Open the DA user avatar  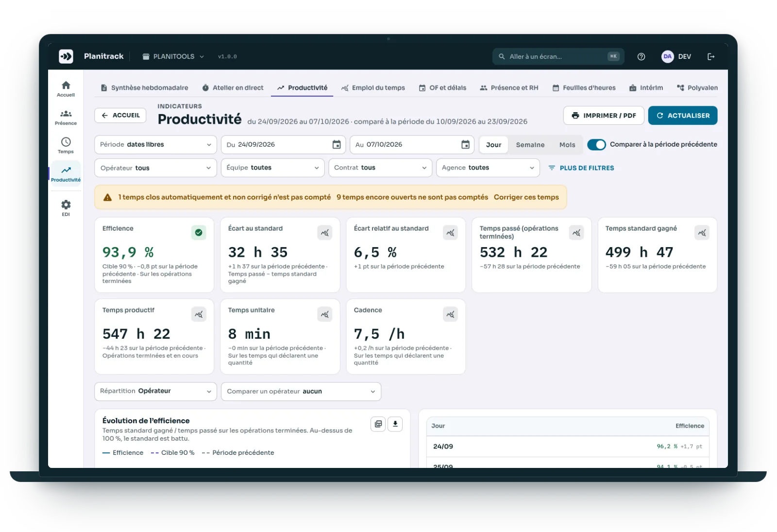(x=668, y=56)
